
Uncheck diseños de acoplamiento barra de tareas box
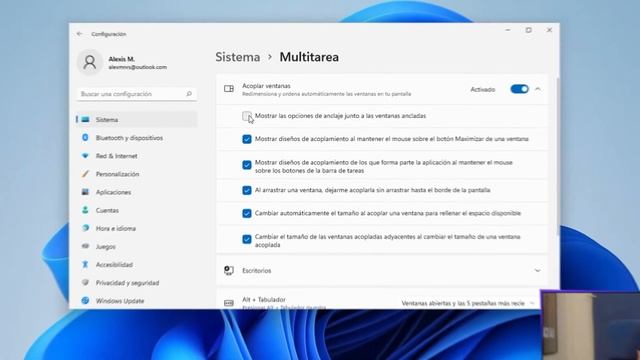247,165
